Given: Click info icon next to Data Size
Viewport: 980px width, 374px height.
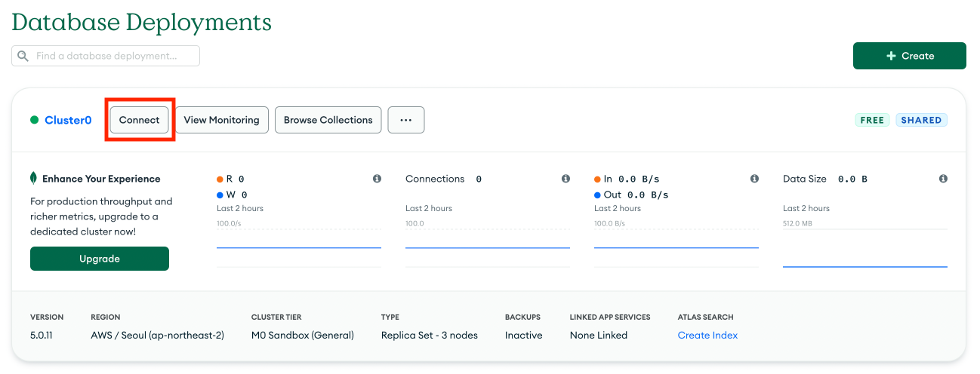Looking at the screenshot, I should click(x=943, y=179).
